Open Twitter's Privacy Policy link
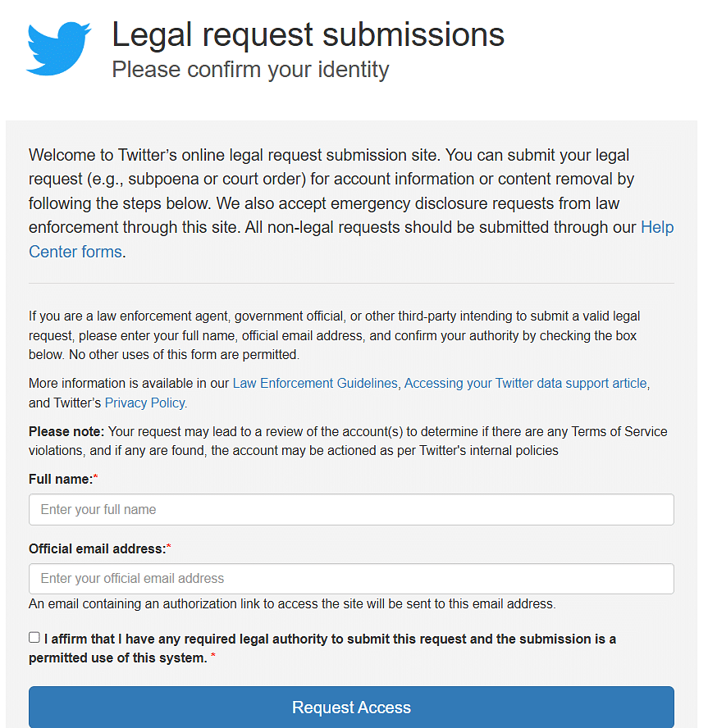 144,403
